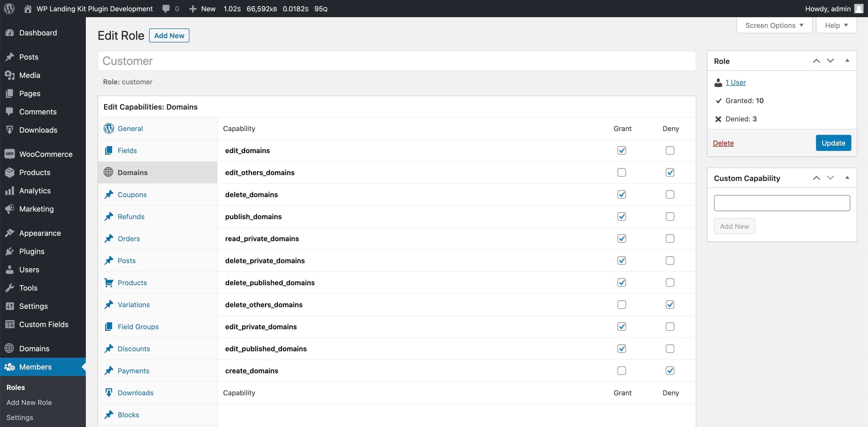Check Grant for create_domains capability

[x=621, y=371]
